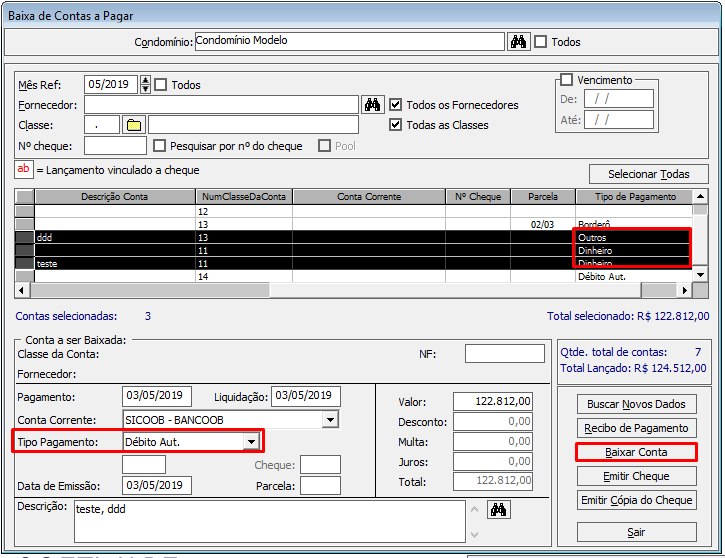Uncheck Todas as Classes
Screen dimensions: 725x558
(395, 125)
